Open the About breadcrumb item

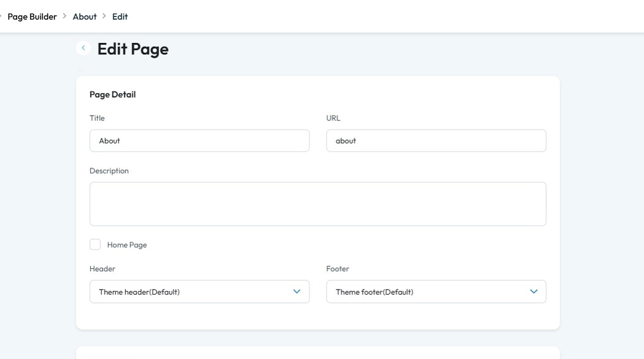pyautogui.click(x=85, y=17)
